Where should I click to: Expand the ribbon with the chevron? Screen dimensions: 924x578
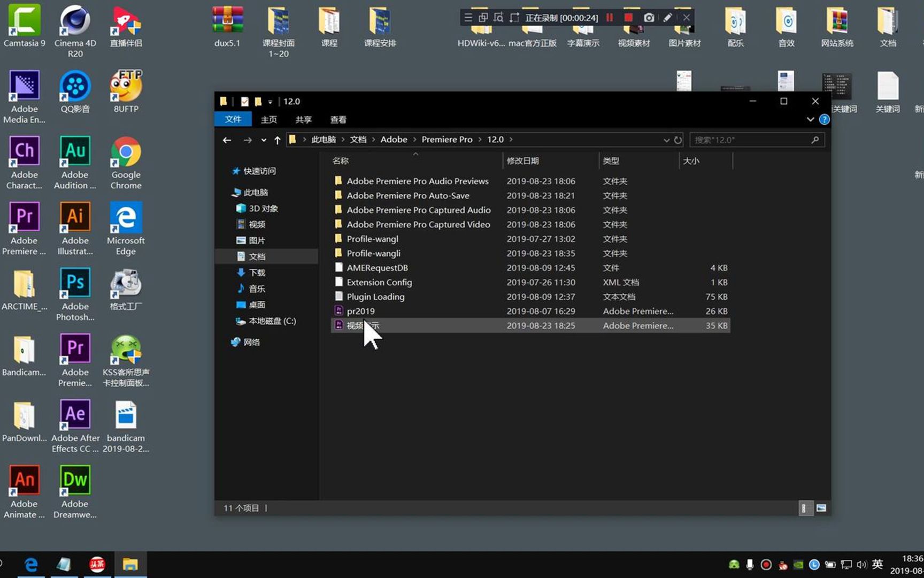[x=810, y=119]
